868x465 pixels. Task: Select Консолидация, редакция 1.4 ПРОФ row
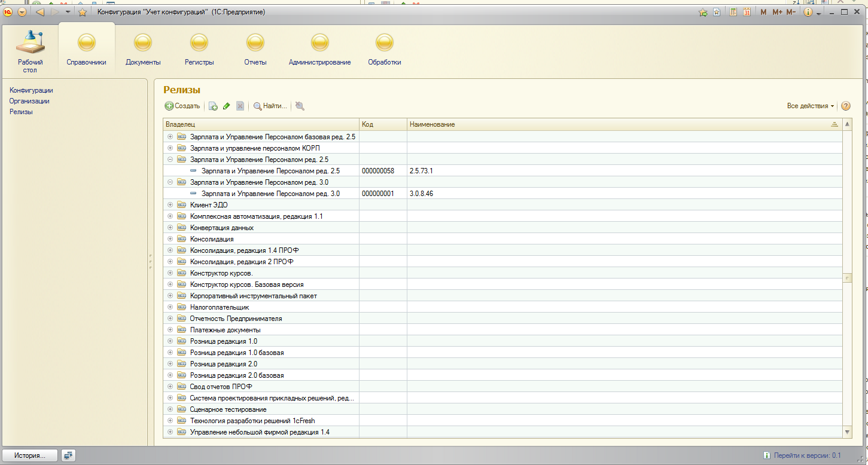click(502, 250)
